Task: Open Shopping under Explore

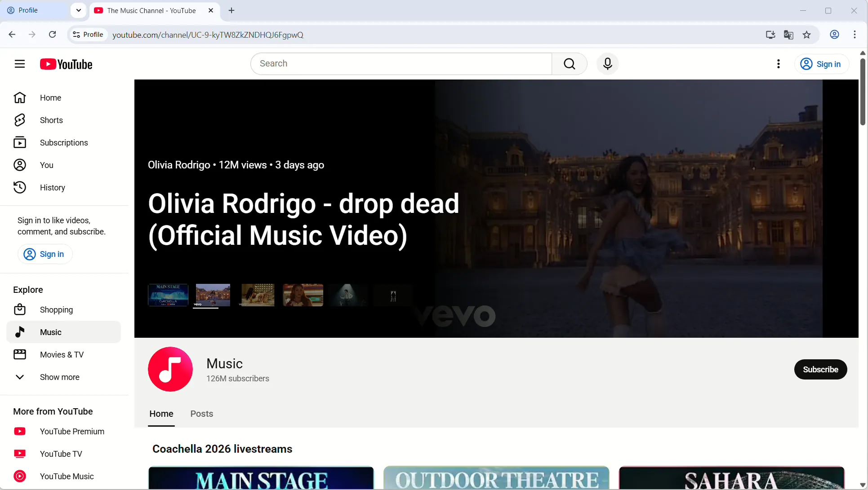Action: pos(64,309)
